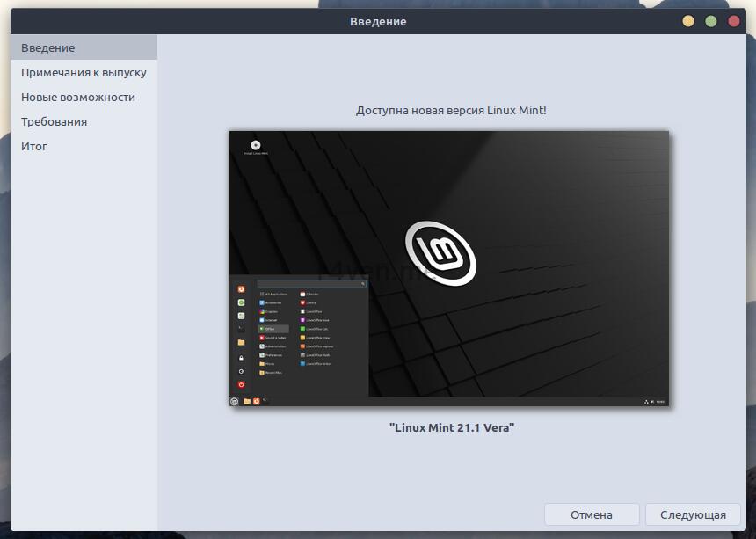The height and width of the screenshot is (539, 756).
Task: Go to the Новые возможности page
Action: tap(78, 97)
